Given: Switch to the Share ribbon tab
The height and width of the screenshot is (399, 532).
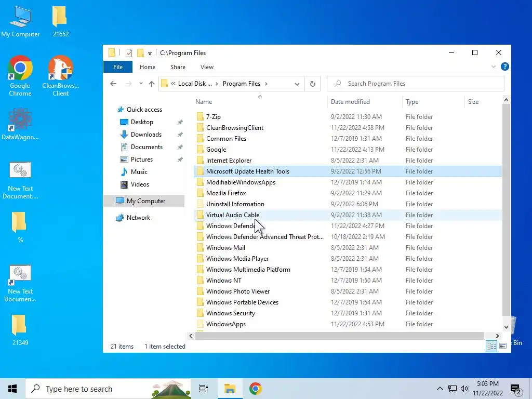Looking at the screenshot, I should pyautogui.click(x=178, y=67).
